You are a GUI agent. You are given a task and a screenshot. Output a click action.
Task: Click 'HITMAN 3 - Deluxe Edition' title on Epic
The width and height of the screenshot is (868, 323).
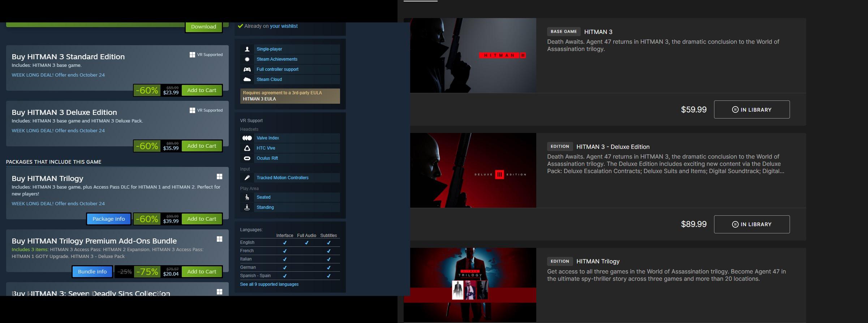pyautogui.click(x=613, y=147)
